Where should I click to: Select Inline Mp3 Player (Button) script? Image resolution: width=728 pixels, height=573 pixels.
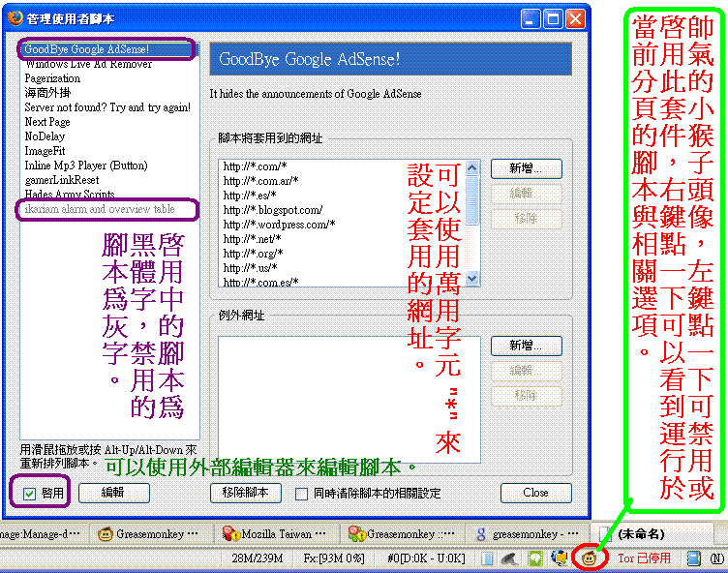[x=109, y=166]
